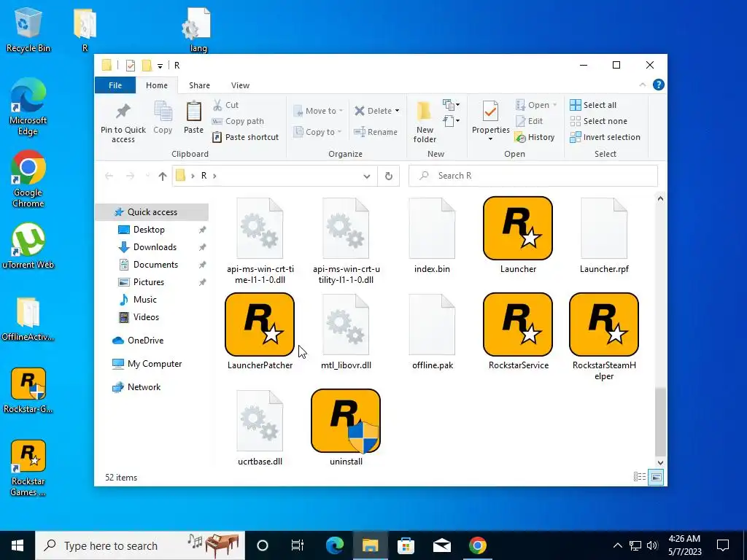The height and width of the screenshot is (560, 747).
Task: Select the LauncherPatcher file icon
Action: (x=260, y=324)
